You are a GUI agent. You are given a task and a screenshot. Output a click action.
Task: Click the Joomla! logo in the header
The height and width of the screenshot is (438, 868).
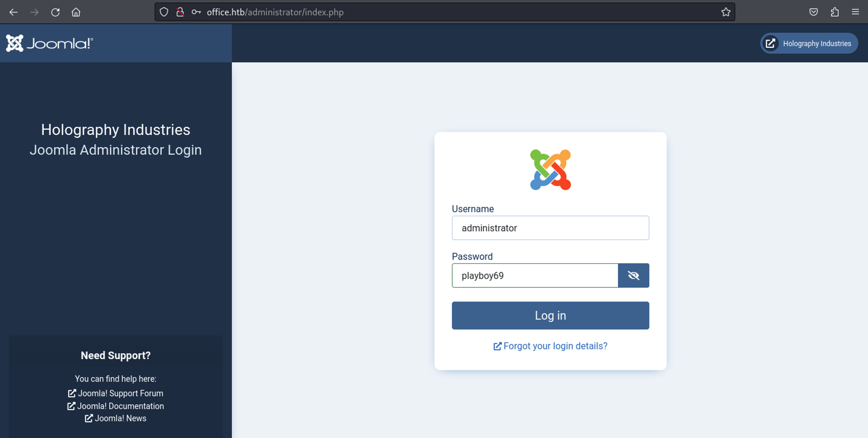click(x=49, y=43)
